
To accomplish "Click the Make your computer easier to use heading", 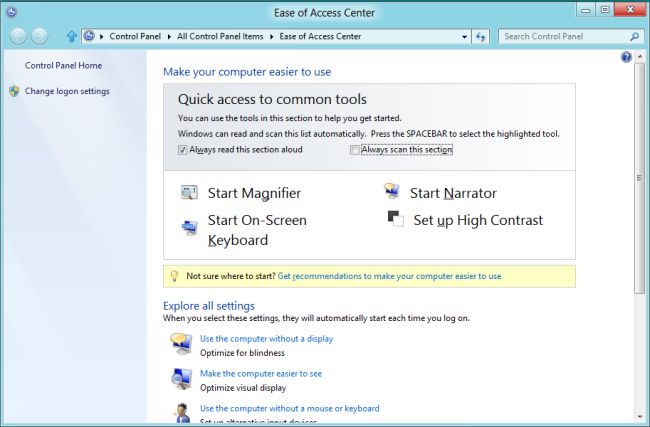I will pos(247,72).
